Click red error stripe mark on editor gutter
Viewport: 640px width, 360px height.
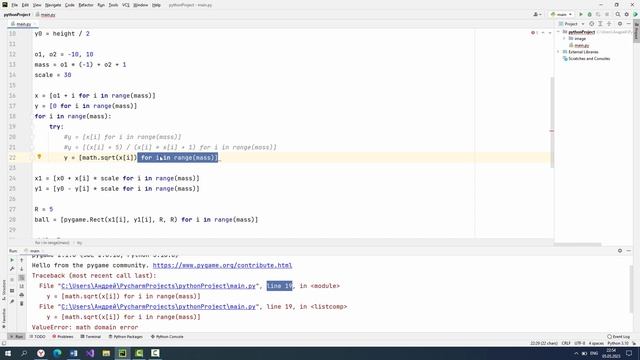[551, 131]
